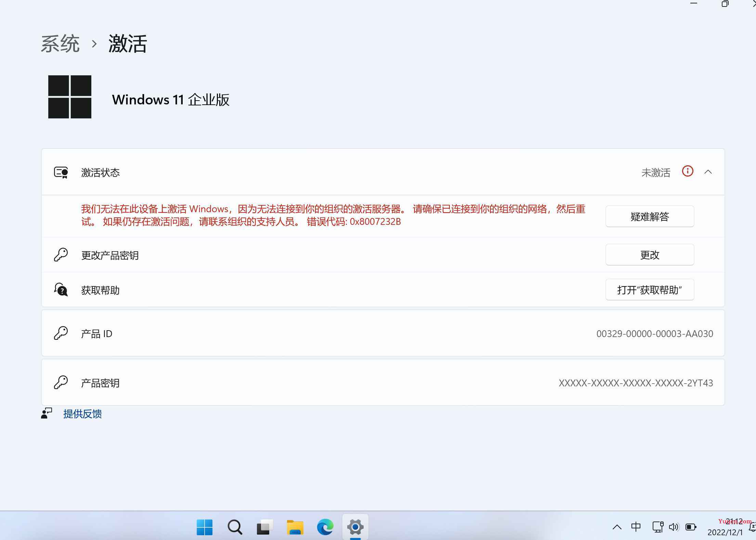Click the volume speaker tray icon
The width and height of the screenshot is (756, 540).
(674, 527)
